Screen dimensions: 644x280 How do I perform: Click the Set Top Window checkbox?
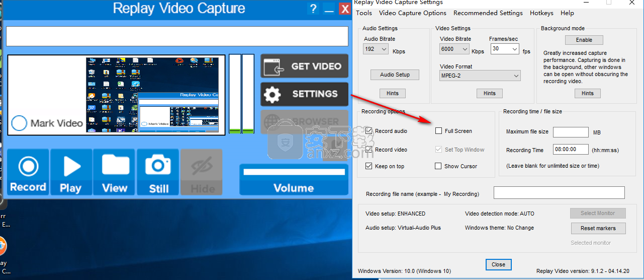(438, 150)
